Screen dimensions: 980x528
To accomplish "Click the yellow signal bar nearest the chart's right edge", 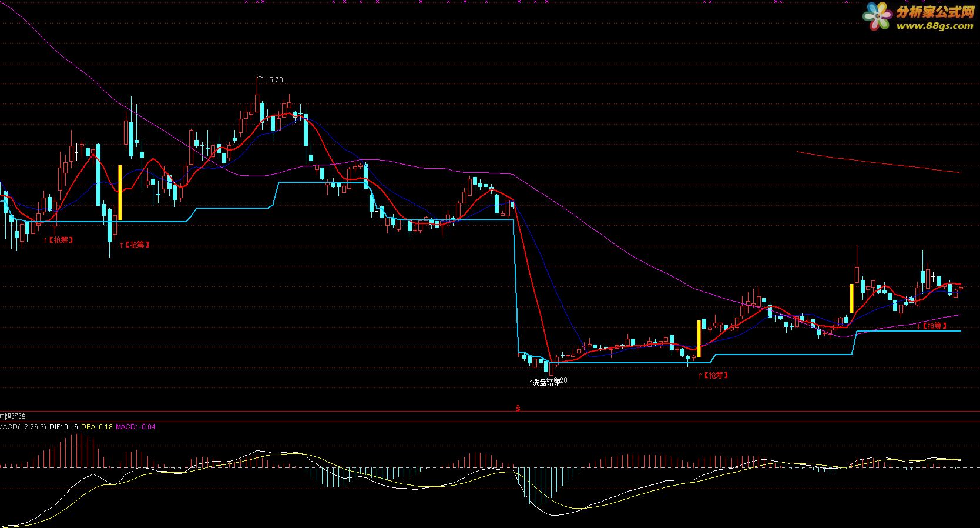I will coord(851,298).
